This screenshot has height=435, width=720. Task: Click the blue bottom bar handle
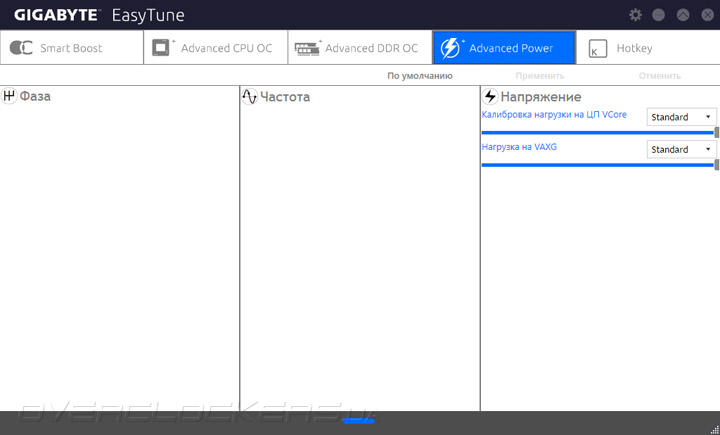pyautogui.click(x=359, y=420)
